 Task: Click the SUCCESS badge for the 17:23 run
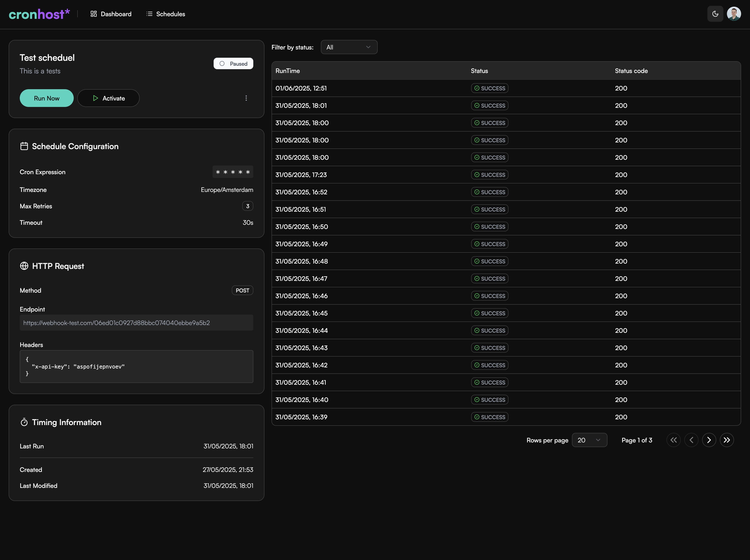click(x=489, y=175)
